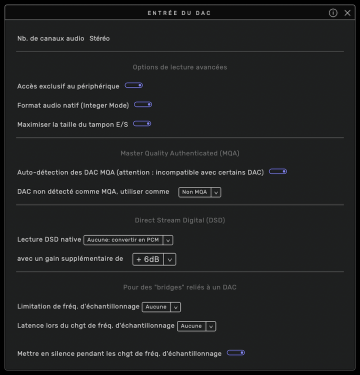Open the + 6dB gain dropdown

[x=154, y=259]
